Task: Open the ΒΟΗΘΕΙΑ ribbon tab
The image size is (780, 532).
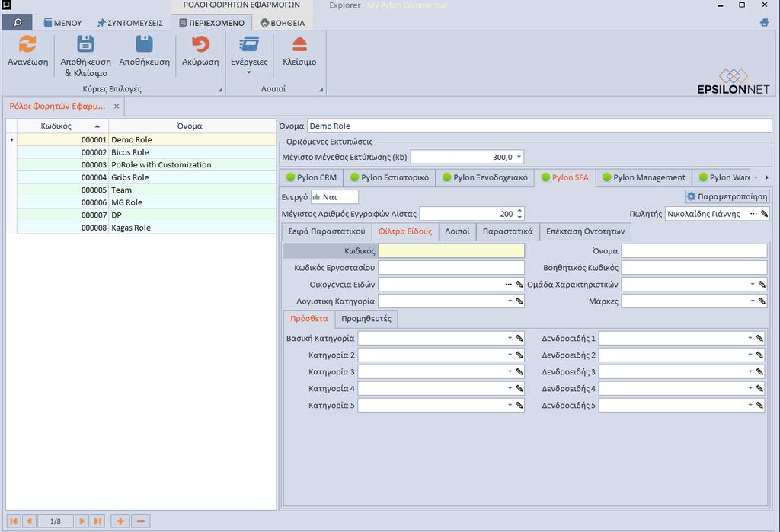Action: pos(282,23)
